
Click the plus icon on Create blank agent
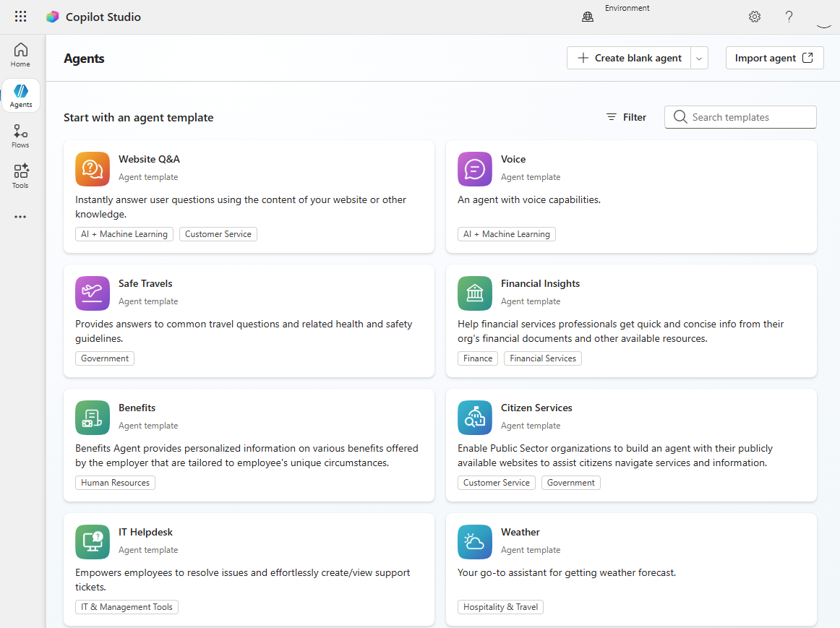pyautogui.click(x=583, y=58)
